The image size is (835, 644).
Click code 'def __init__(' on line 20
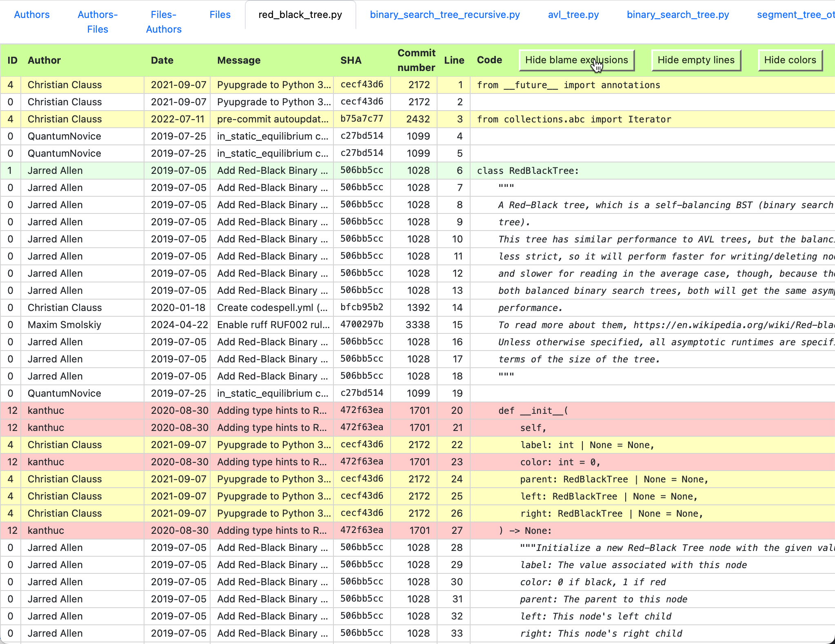pyautogui.click(x=533, y=411)
